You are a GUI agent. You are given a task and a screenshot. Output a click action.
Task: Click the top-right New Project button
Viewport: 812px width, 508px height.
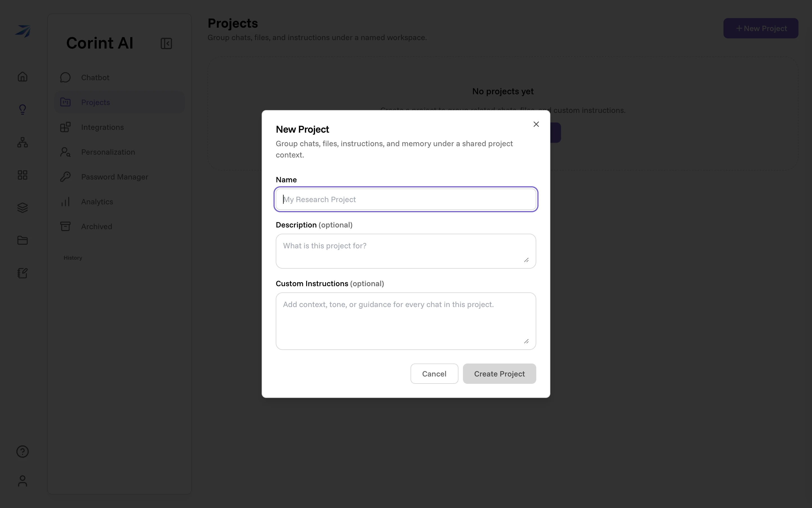coord(761,28)
